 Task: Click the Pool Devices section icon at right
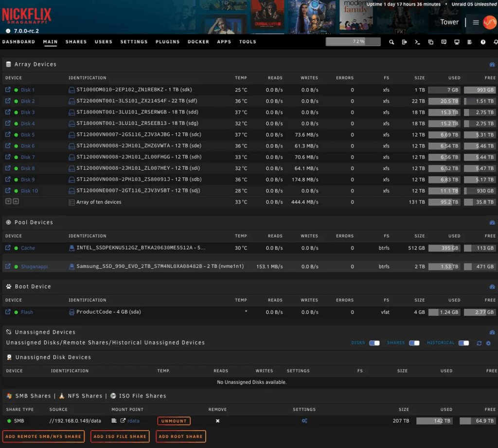pos(492,223)
